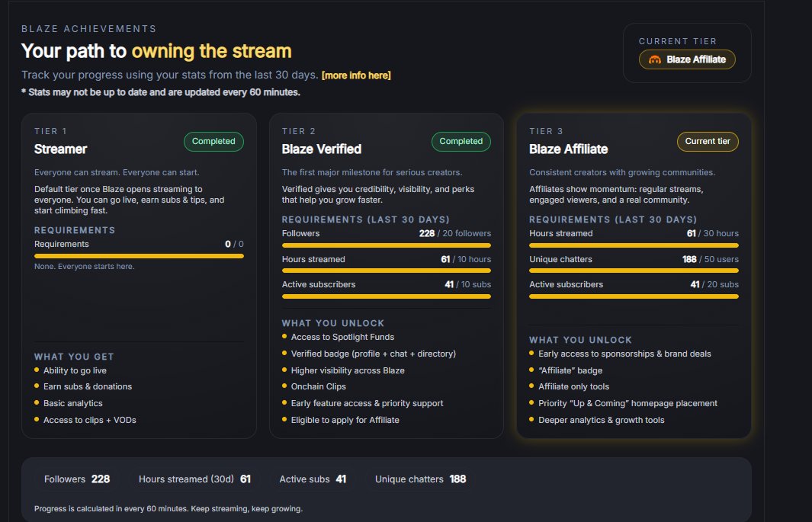Click the Active subscribers progress bar in Blaze Verified
Viewport: 812px width, 522px height.
pos(387,296)
